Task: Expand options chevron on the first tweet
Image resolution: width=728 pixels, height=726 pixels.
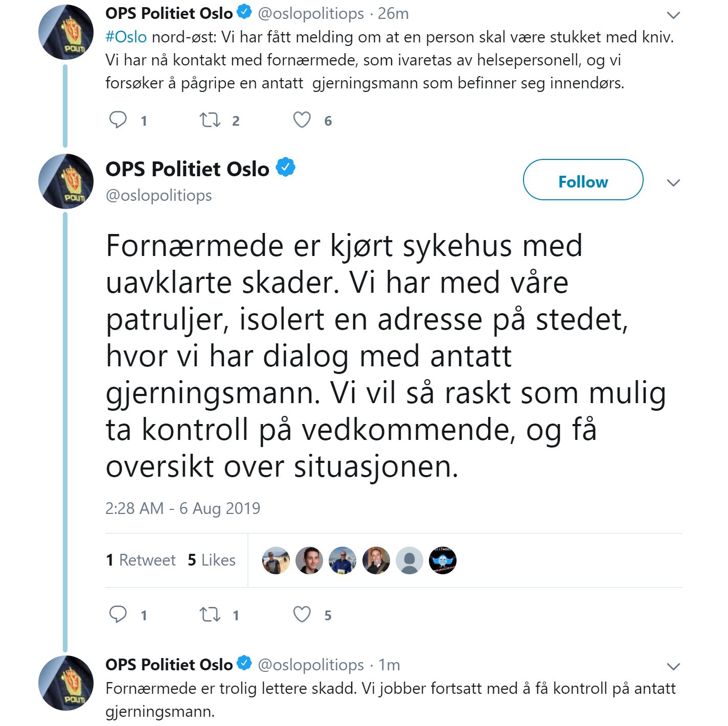Action: (673, 15)
